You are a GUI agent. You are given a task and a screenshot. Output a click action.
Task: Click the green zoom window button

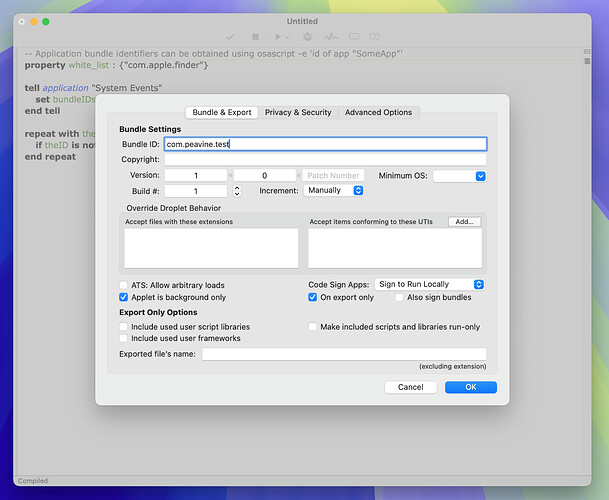coord(46,22)
